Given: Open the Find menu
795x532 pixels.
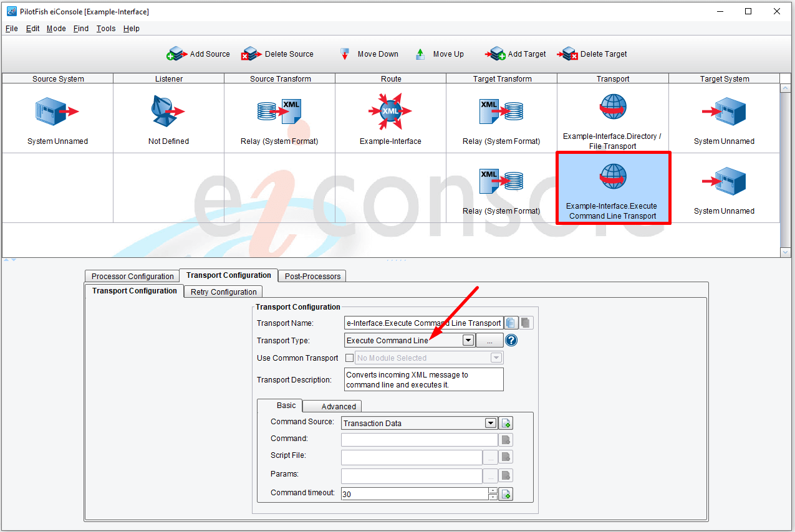Looking at the screenshot, I should 81,29.
